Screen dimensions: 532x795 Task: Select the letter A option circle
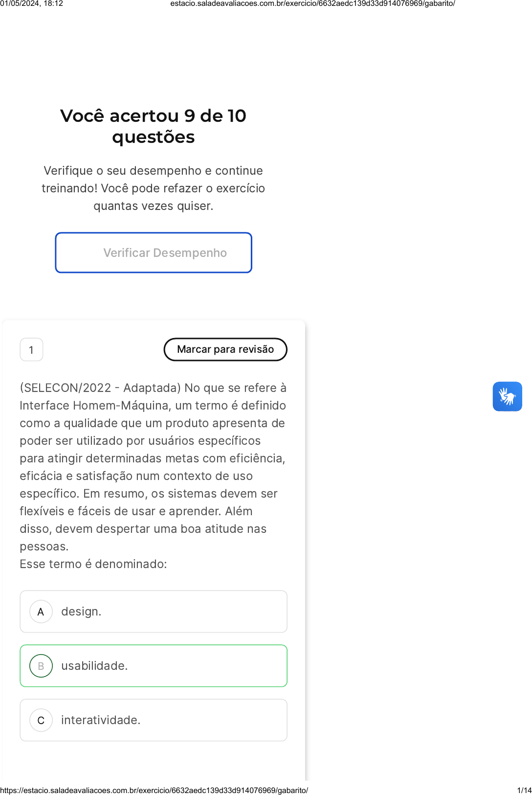(x=41, y=612)
